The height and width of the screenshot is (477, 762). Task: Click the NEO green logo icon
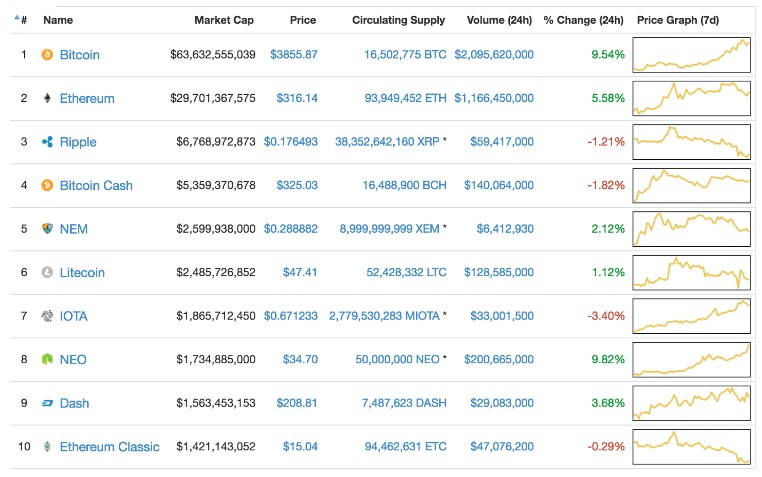[47, 359]
